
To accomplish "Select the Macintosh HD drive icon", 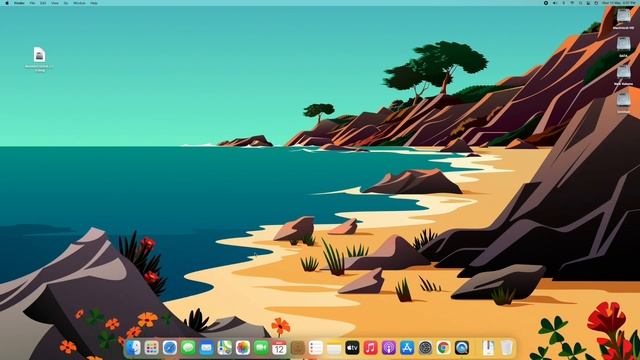I will tap(623, 19).
